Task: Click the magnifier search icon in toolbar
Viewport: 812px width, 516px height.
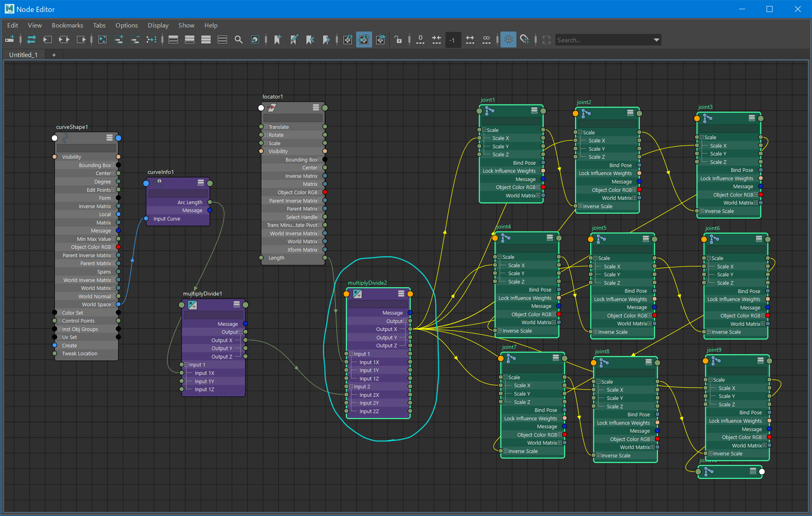Action: (x=238, y=39)
